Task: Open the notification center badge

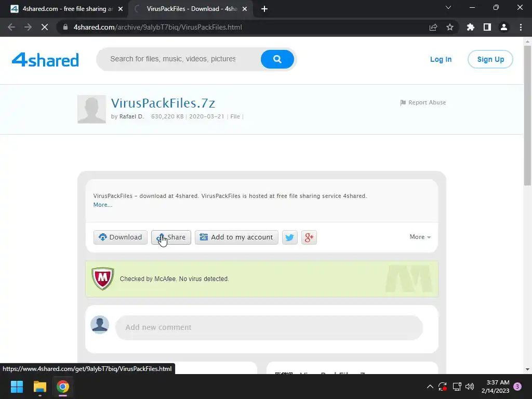Action: 517,387
